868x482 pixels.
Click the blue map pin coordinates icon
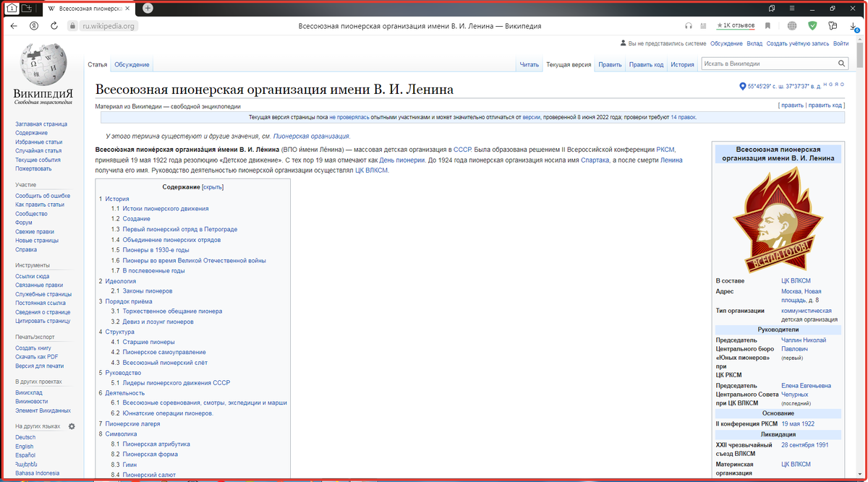click(x=742, y=87)
